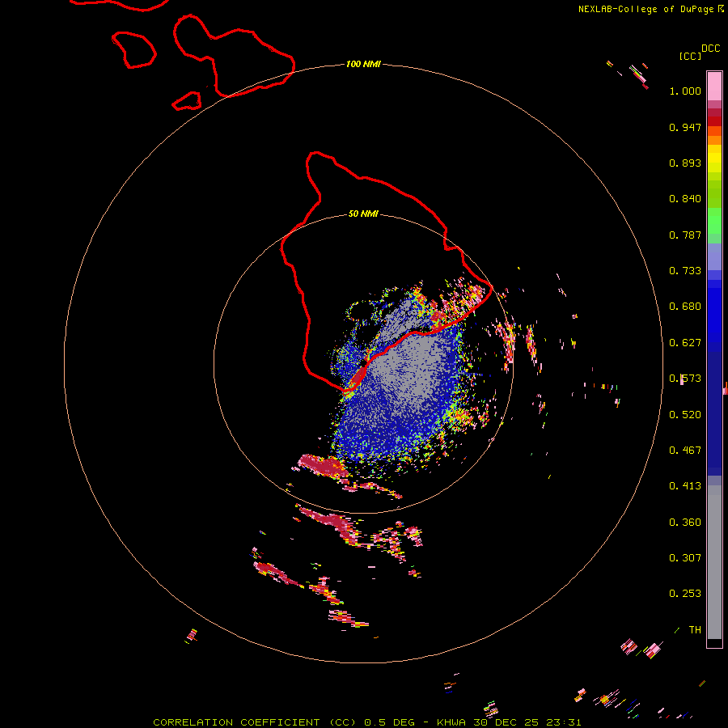Select the 0.307 scale value
The width and height of the screenshot is (728, 728).
[x=685, y=558]
